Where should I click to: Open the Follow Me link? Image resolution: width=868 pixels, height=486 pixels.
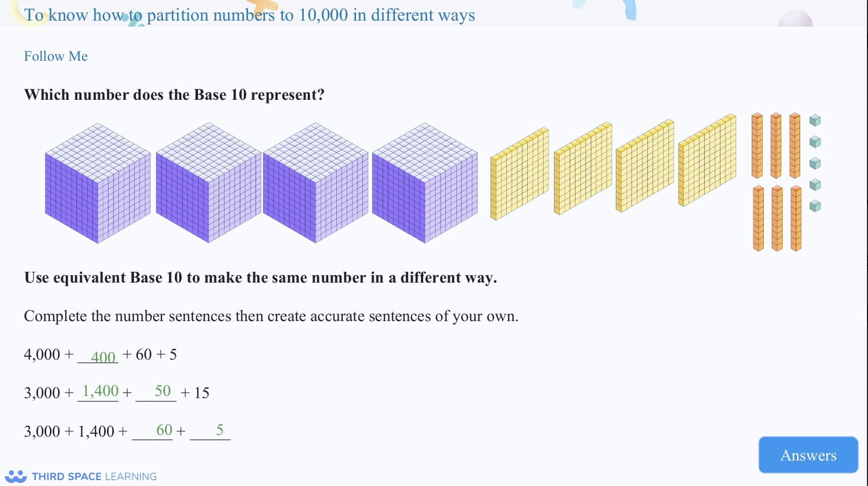55,56
